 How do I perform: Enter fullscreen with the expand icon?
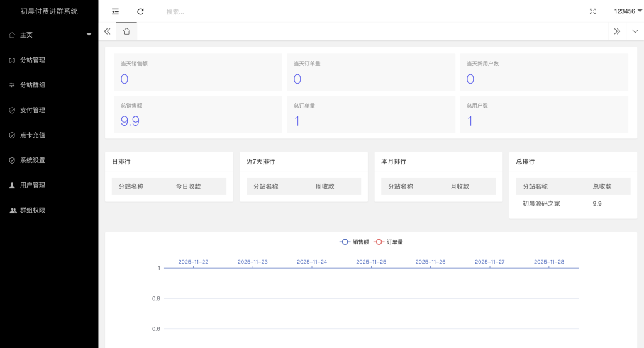(x=592, y=11)
